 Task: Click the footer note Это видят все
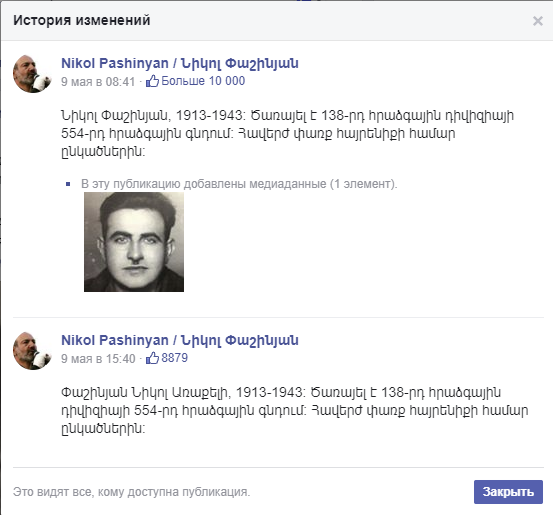pyautogui.click(x=132, y=492)
